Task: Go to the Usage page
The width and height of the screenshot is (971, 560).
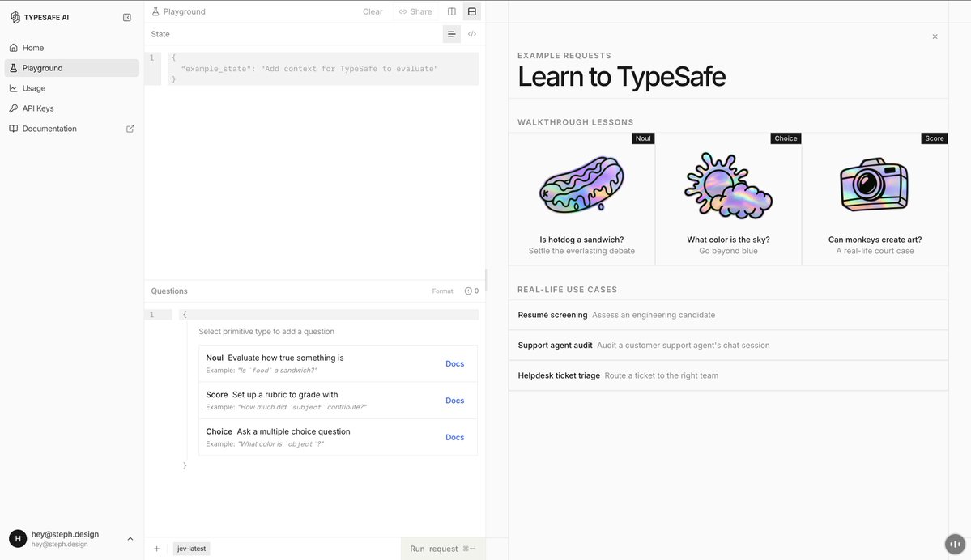Action: point(72,88)
